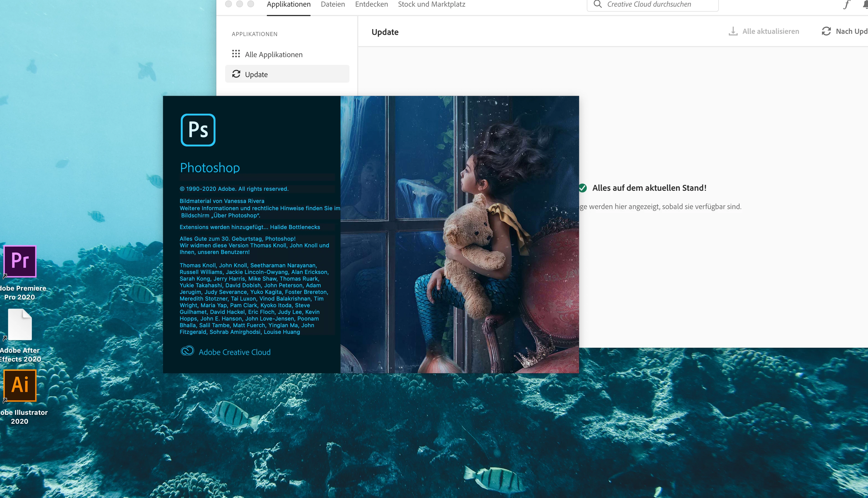The width and height of the screenshot is (868, 498).
Task: Open Adobe After Effects 2020 file icon
Action: coord(20,324)
